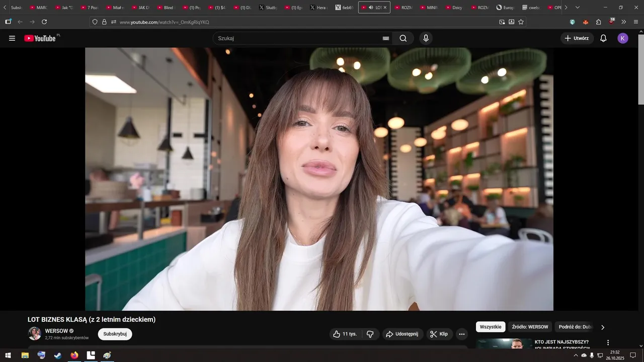Show more filter chips with right arrow
The image size is (644, 362).
click(x=603, y=327)
